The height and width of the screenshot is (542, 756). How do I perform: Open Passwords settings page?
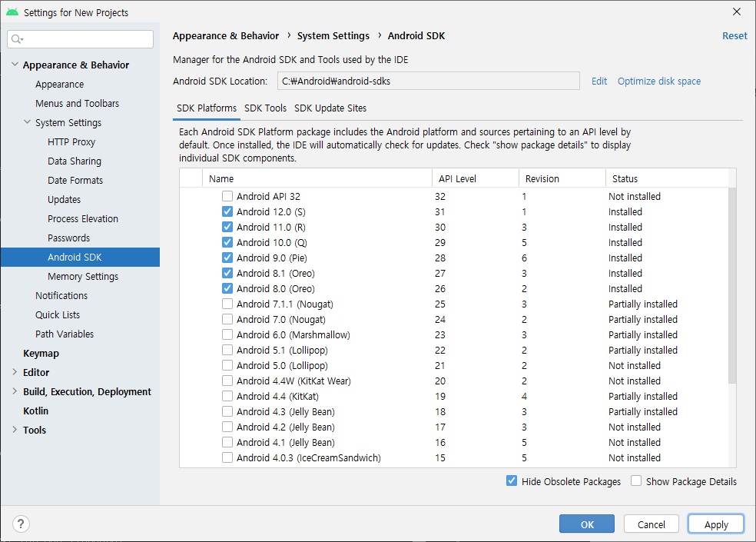[x=68, y=238]
